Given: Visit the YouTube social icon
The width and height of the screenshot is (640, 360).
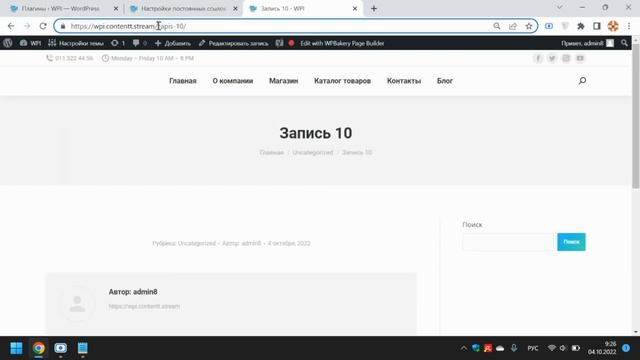Looking at the screenshot, I should (x=580, y=58).
